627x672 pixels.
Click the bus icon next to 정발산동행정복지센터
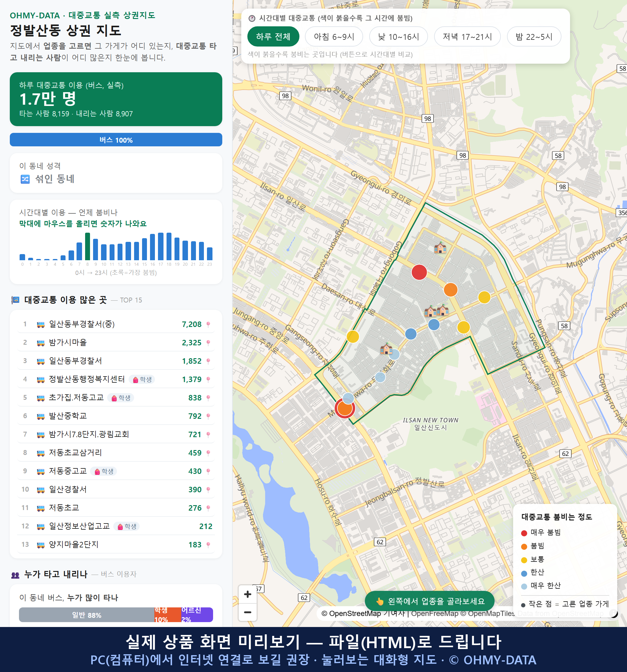(x=40, y=380)
